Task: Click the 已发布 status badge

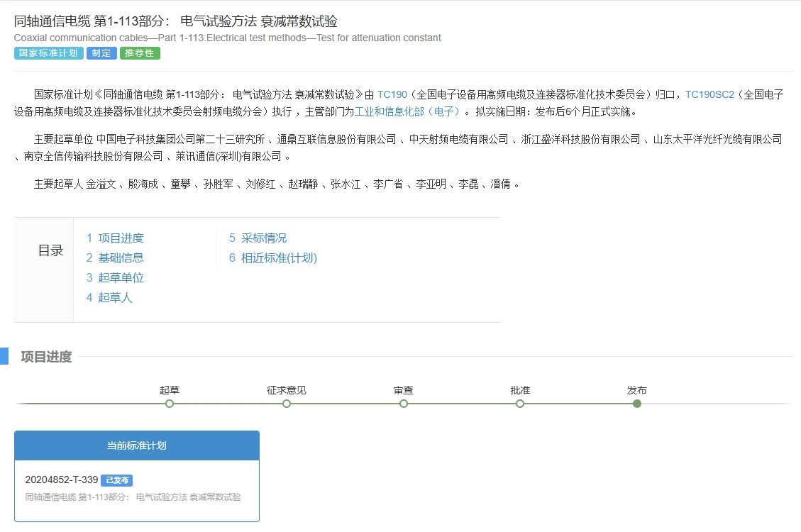Action: coord(116,480)
